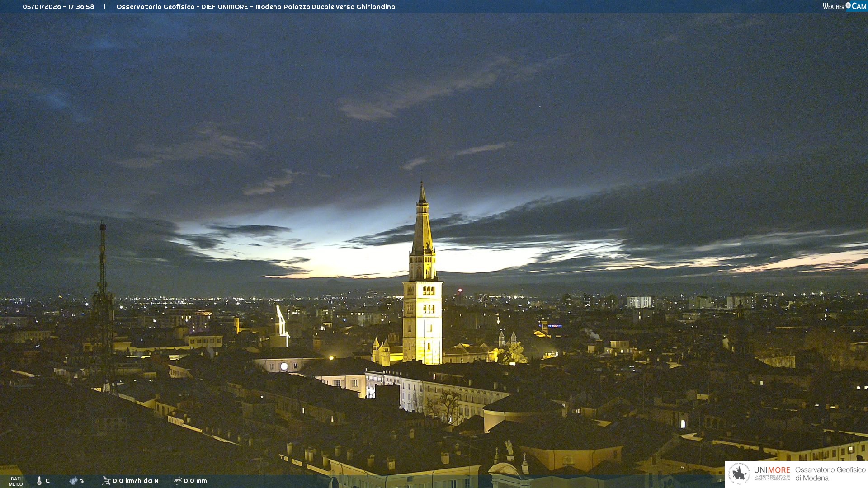Screen dimensions: 868x488
Task: Click the date and time stamp 05/01/2026
Action: pos(58,7)
